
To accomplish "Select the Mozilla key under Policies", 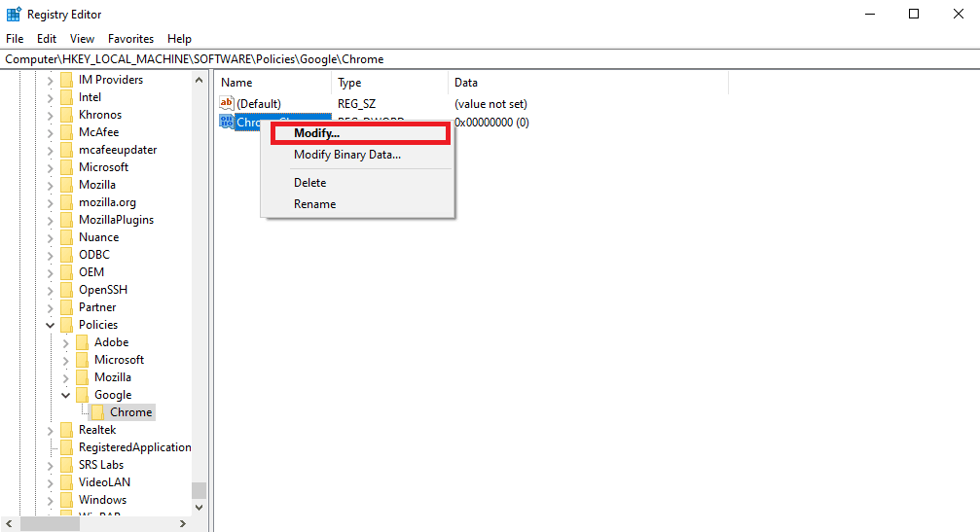I will pos(113,377).
